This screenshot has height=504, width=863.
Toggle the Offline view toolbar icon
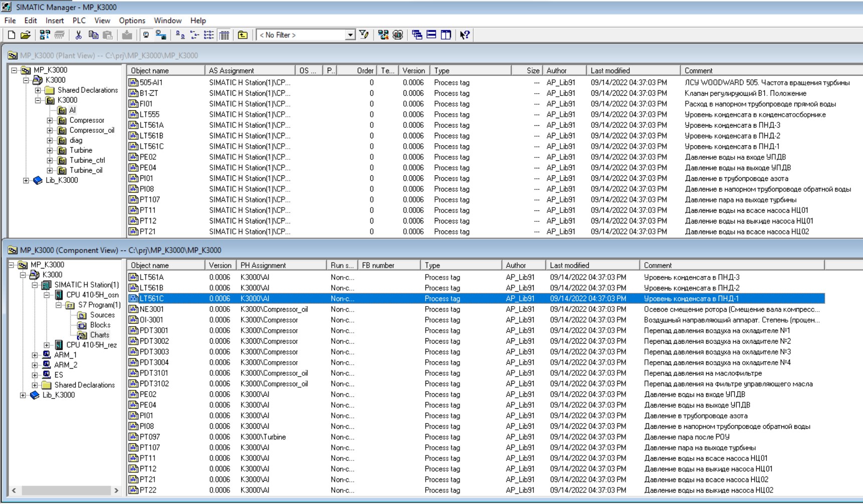[x=146, y=35]
